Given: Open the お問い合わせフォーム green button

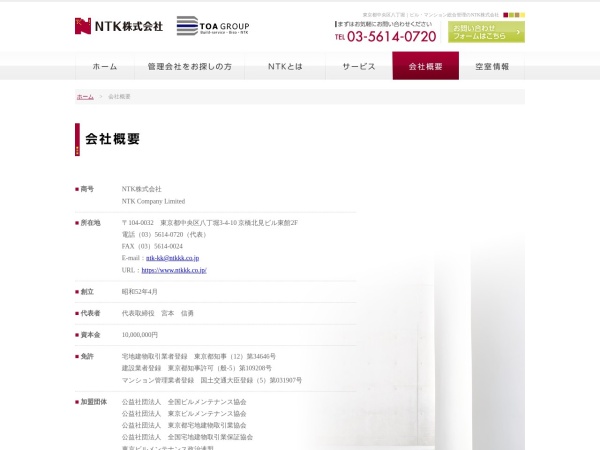Looking at the screenshot, I should pos(486,32).
